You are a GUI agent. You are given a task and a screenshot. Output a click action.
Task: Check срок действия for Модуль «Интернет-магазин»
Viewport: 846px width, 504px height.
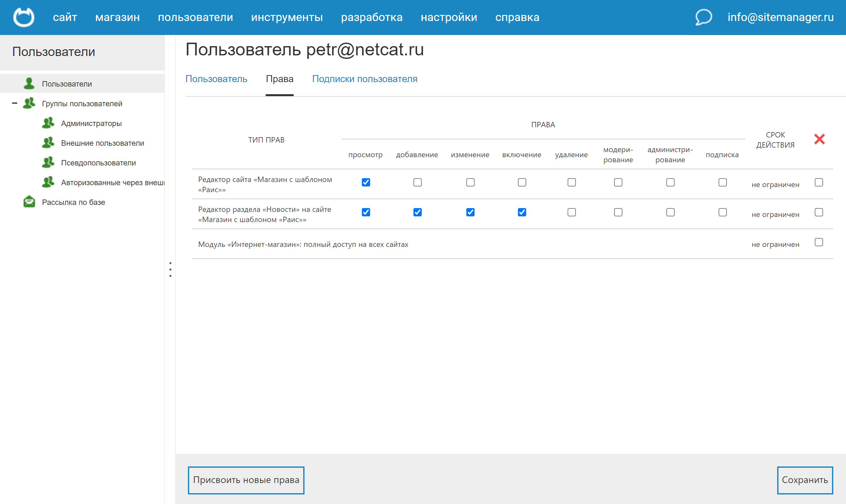819,242
